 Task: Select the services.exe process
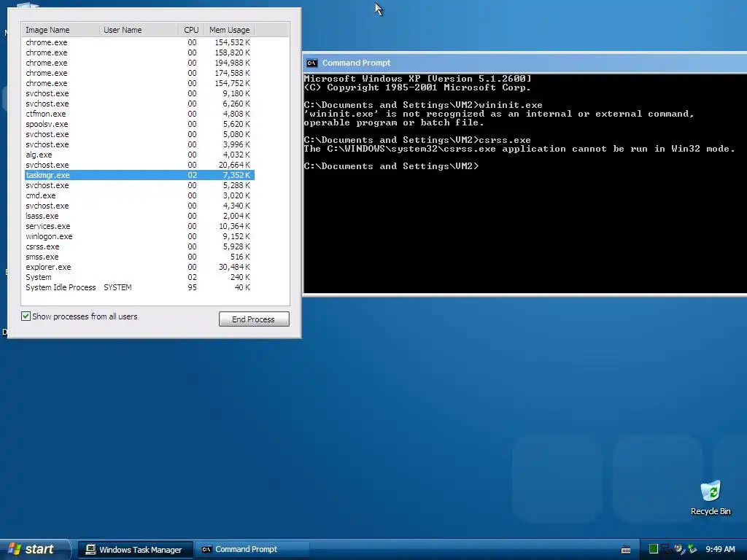pyautogui.click(x=139, y=226)
